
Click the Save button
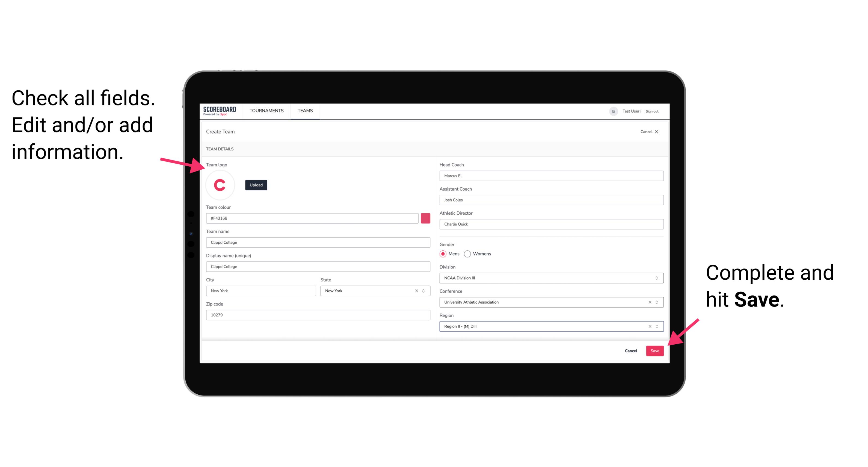[655, 350]
